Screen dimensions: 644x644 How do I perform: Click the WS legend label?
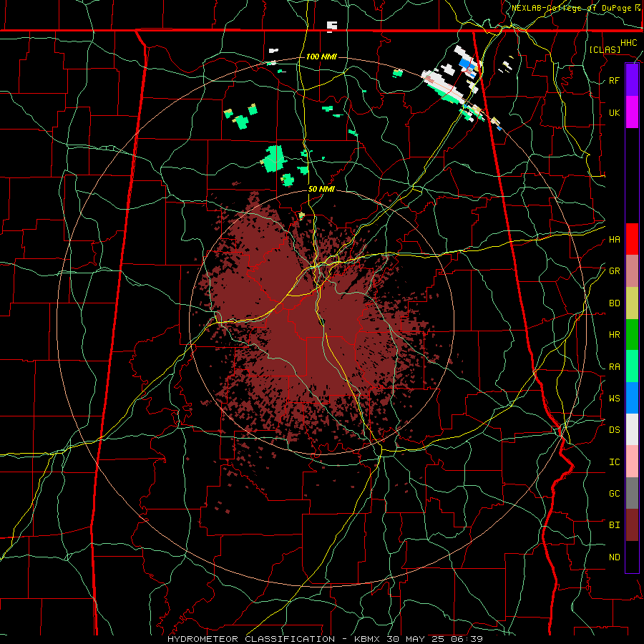tap(614, 399)
